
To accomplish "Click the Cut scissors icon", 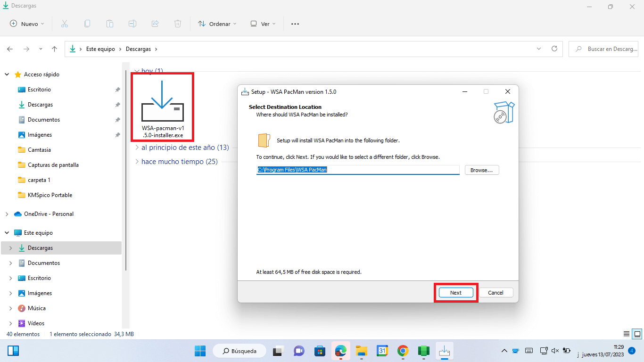I will click(x=65, y=24).
